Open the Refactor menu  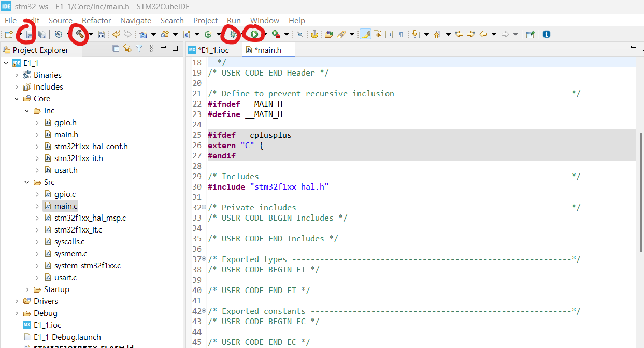(96, 20)
